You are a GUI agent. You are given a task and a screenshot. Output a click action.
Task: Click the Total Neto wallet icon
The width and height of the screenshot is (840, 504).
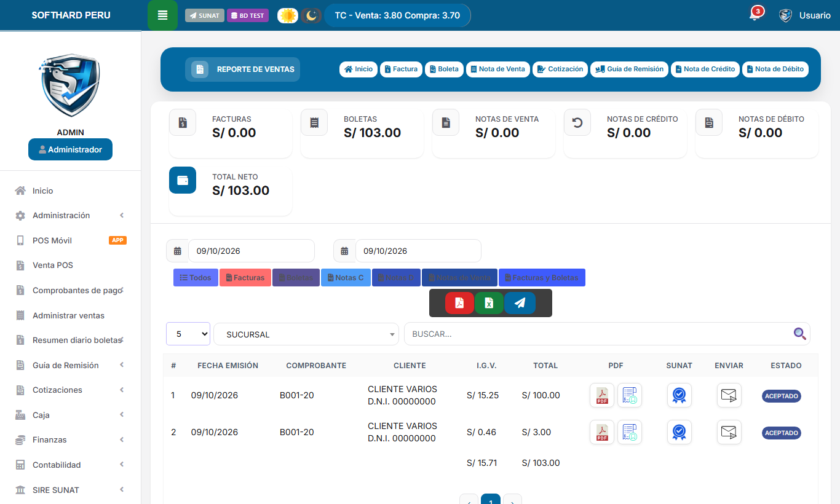pos(183,180)
